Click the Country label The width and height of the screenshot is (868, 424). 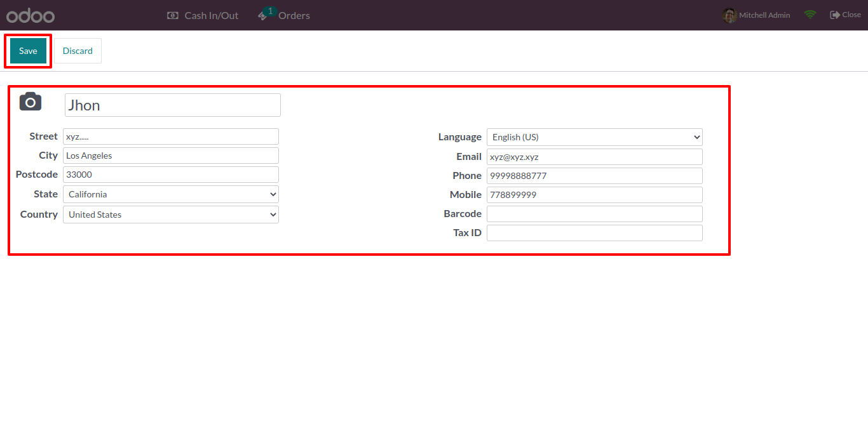coord(39,215)
